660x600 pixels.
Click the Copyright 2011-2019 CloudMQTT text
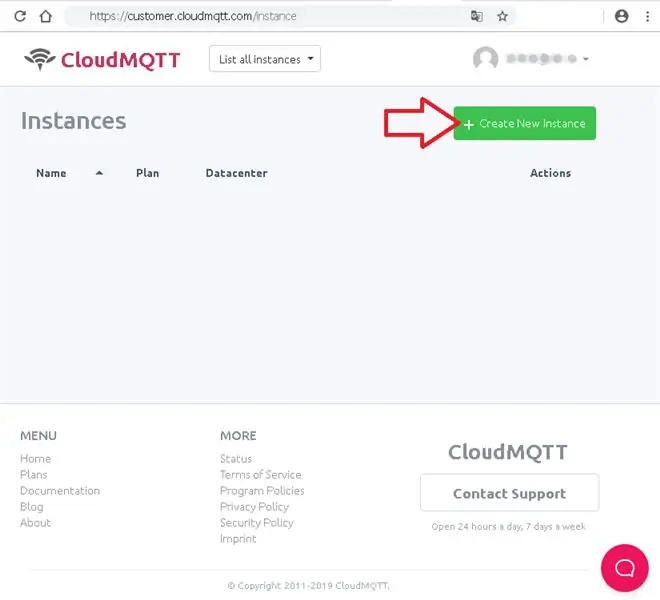click(x=309, y=585)
